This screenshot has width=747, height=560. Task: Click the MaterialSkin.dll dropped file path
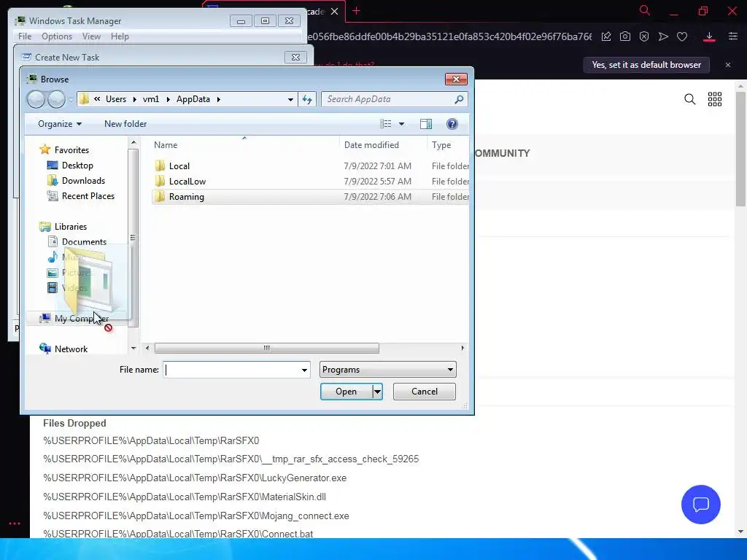click(185, 497)
